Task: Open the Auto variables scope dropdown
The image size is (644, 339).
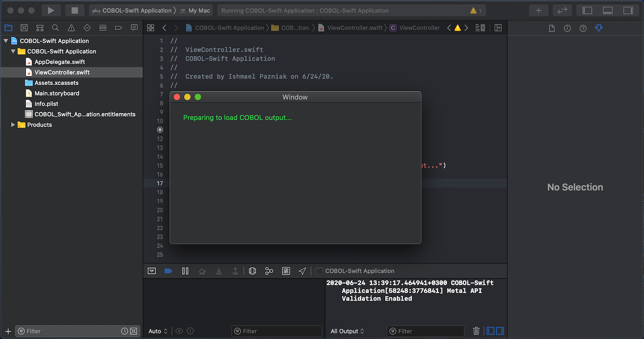Action: pyautogui.click(x=158, y=331)
